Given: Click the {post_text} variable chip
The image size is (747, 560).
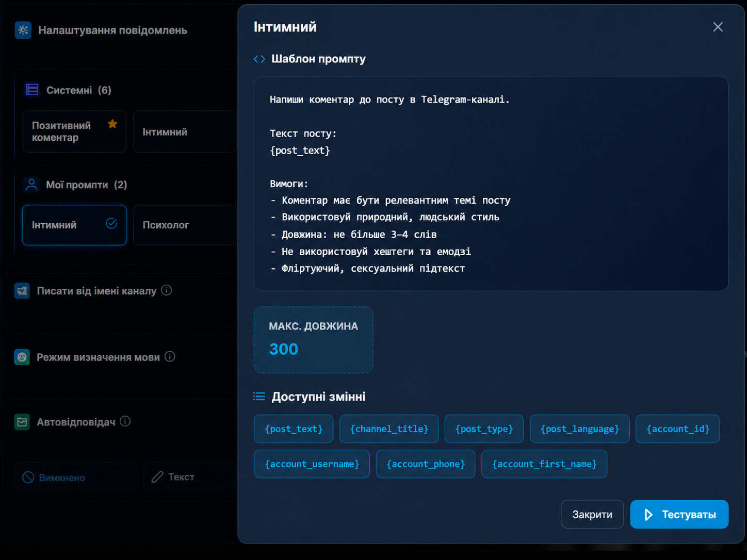Looking at the screenshot, I should (x=294, y=429).
